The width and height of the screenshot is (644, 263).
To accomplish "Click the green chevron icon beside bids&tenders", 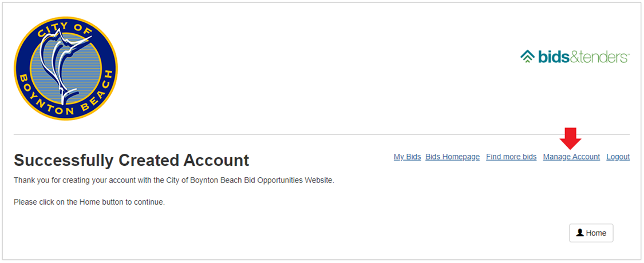I will tap(527, 57).
